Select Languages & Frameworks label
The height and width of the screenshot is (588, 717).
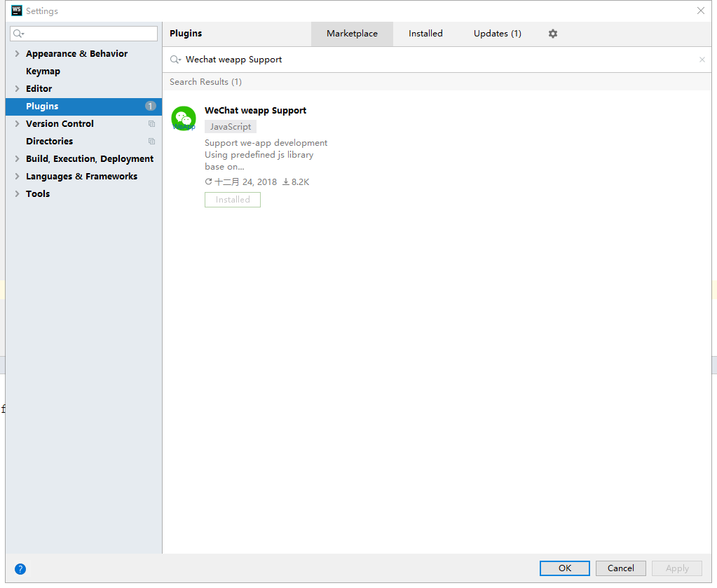82,177
